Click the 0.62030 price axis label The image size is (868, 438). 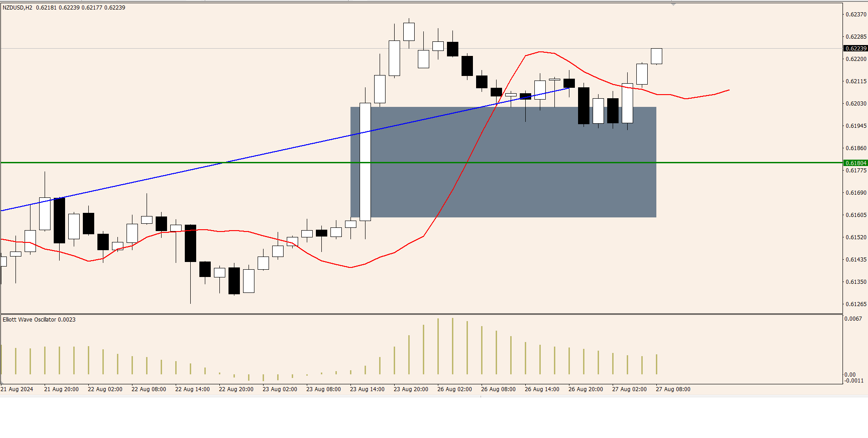point(856,104)
